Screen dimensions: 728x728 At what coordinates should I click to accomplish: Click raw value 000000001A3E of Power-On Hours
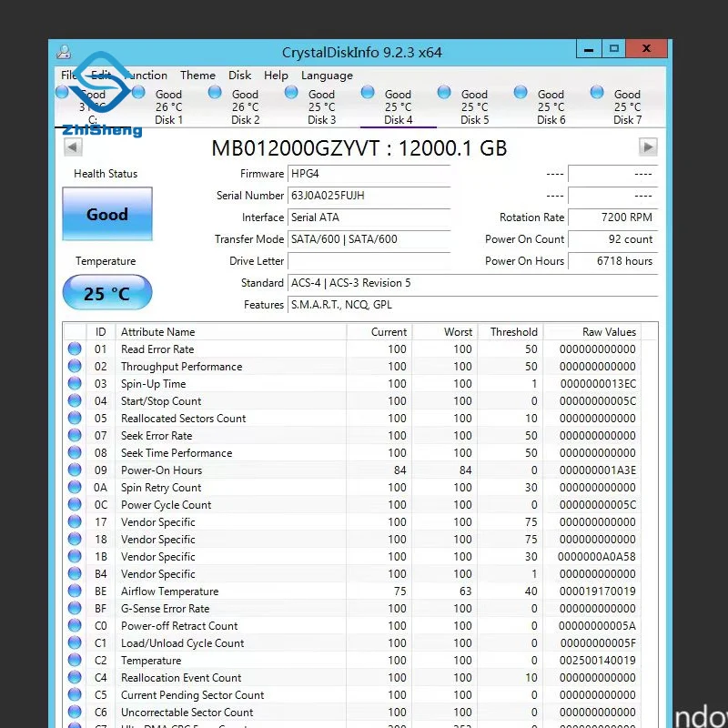pos(598,470)
